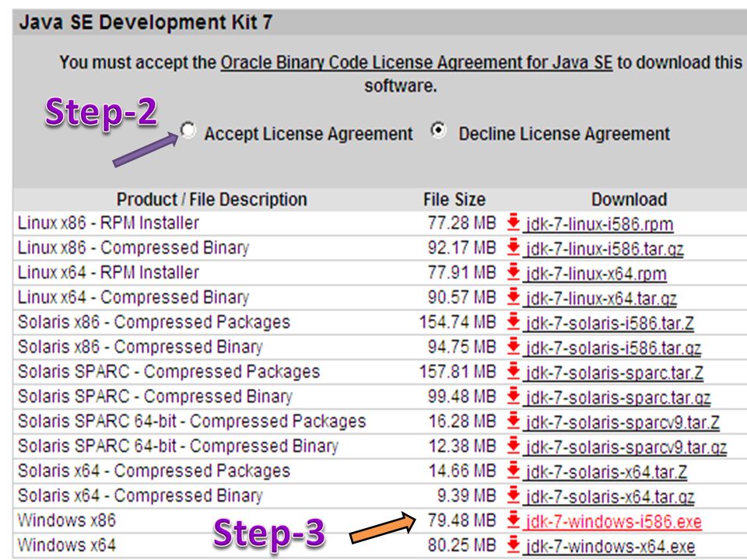Click download arrow icon for jdk-7-windows-x64.exe

[513, 544]
